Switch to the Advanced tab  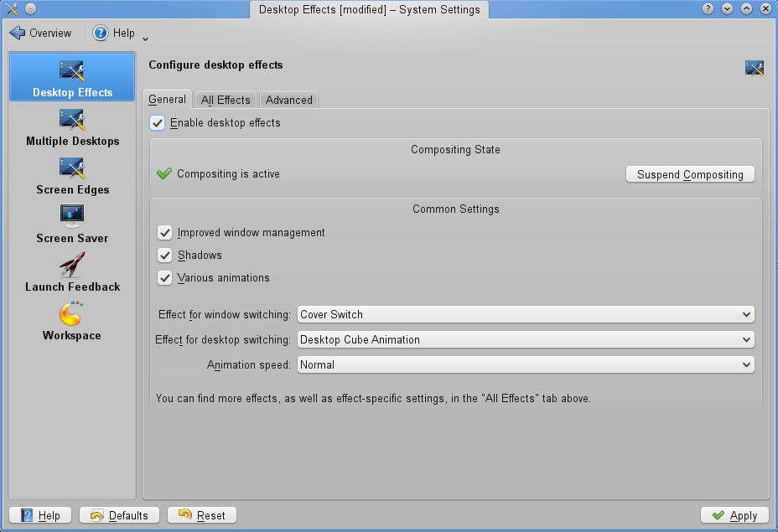click(x=288, y=101)
